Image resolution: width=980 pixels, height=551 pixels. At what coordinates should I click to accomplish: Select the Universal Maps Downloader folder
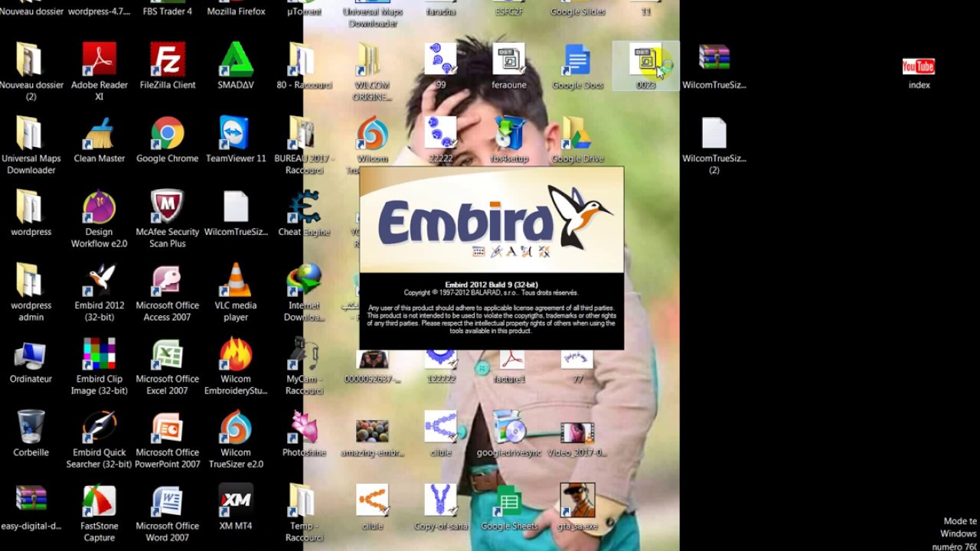(31, 146)
